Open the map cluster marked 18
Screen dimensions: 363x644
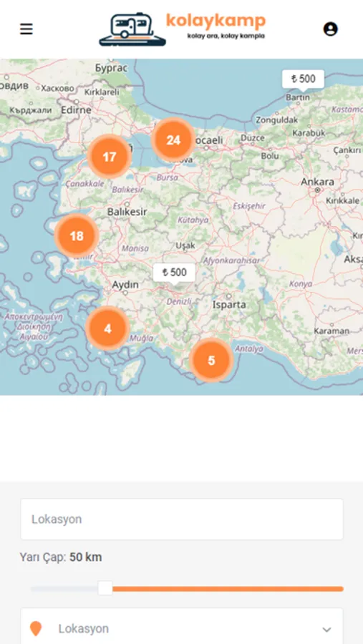pyautogui.click(x=77, y=235)
